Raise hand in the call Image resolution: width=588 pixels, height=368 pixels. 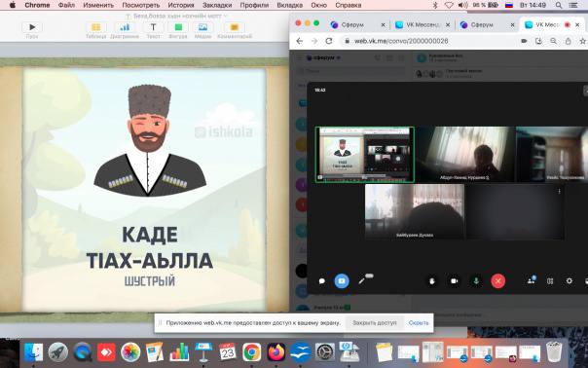pyautogui.click(x=432, y=281)
